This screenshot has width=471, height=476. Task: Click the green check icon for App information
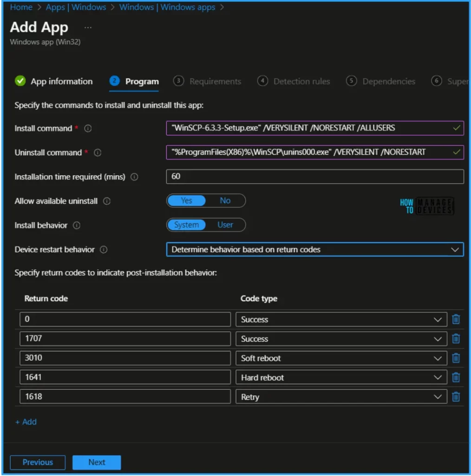20,81
